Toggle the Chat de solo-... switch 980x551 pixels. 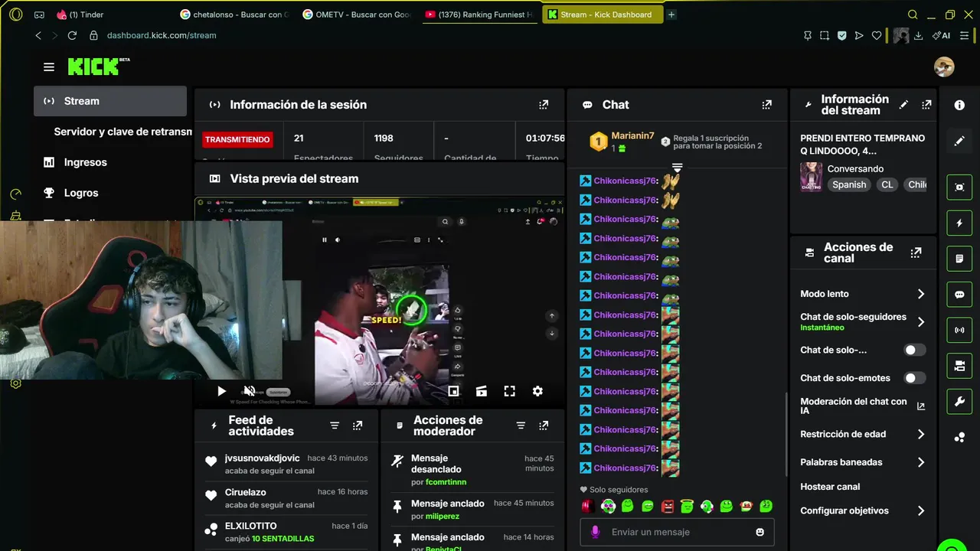point(915,350)
